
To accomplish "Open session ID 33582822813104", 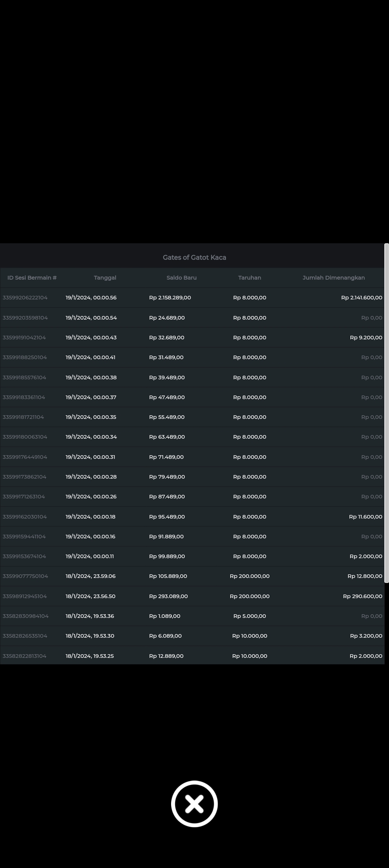I will (x=24, y=656).
